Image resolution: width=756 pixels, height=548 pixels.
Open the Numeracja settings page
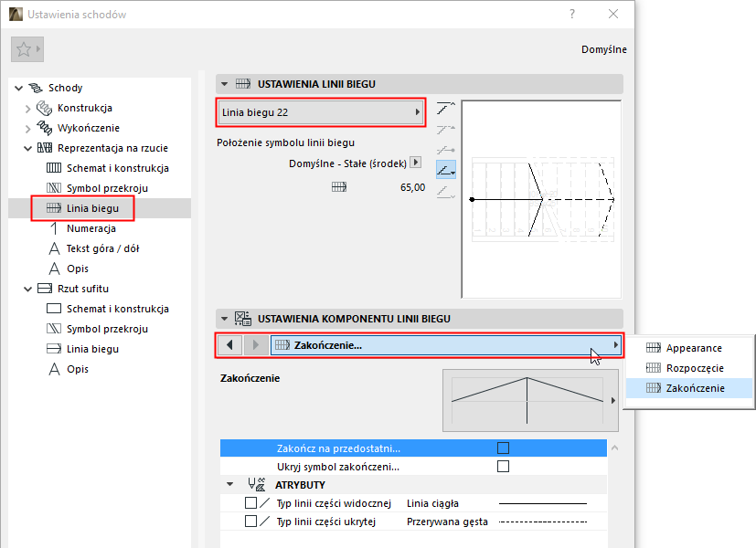(x=91, y=228)
